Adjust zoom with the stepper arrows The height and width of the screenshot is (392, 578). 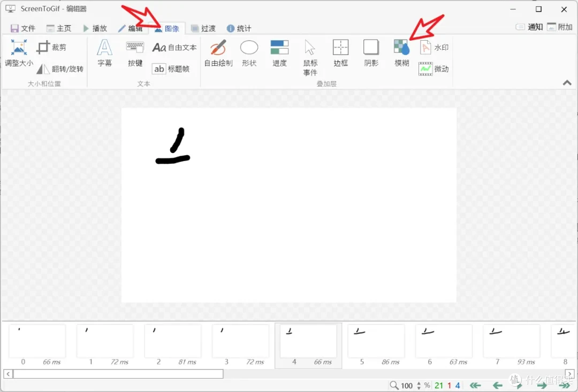(419, 386)
